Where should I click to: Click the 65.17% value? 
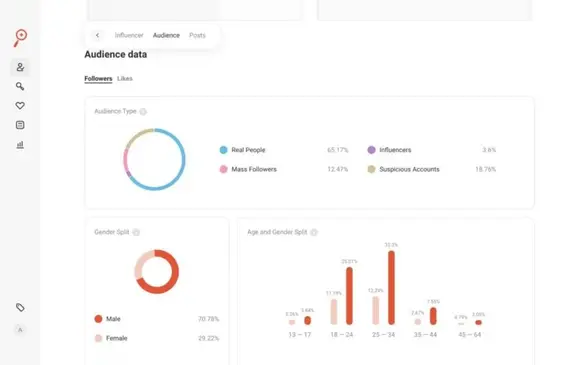point(338,150)
